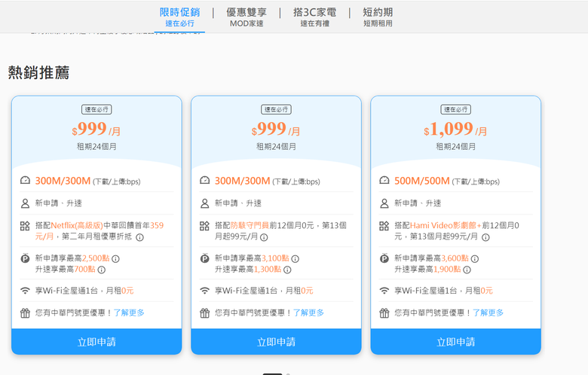Screen dimensions: 588x375
Task: Apply for the Netflix $999 plan via 立即申請
Action: tap(96, 342)
